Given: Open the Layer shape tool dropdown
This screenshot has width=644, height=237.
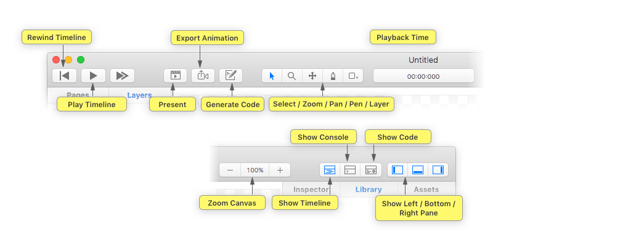Looking at the screenshot, I should pos(353,76).
